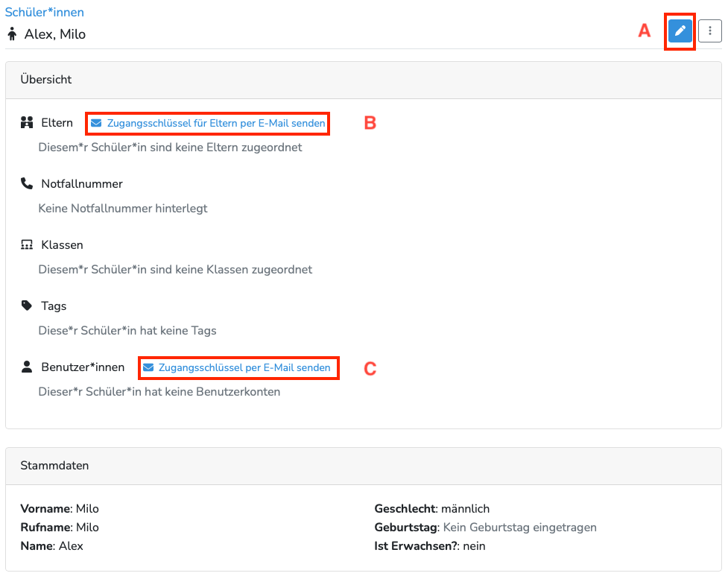This screenshot has height=576, width=728.
Task: Click the envelope icon in the Eltern link
Action: coord(96,123)
